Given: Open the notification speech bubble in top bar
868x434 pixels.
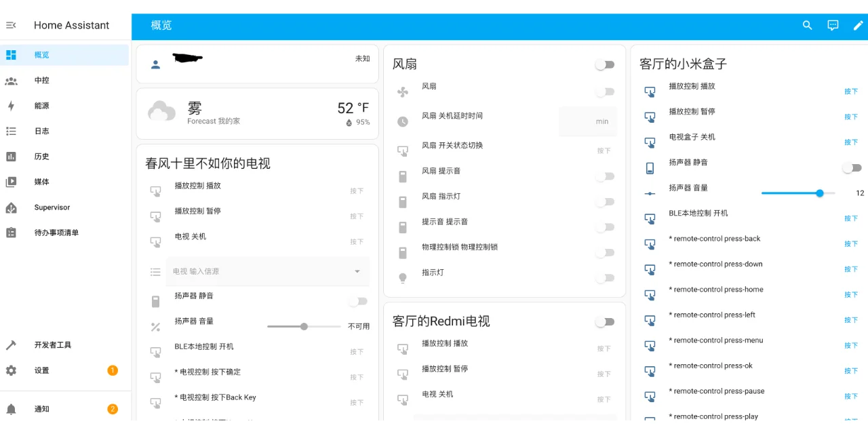Looking at the screenshot, I should pyautogui.click(x=832, y=25).
